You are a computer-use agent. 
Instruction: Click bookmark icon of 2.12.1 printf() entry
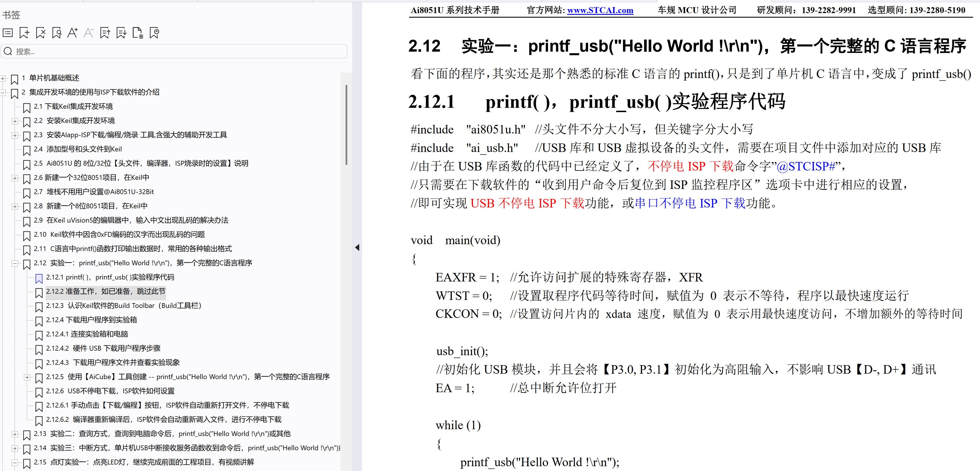(x=39, y=278)
